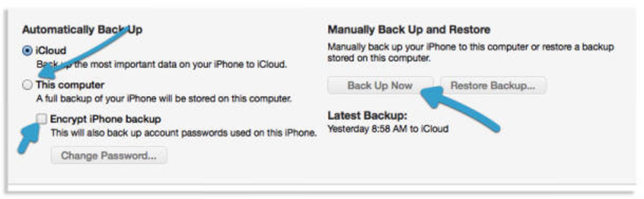Click the "A full backup of your iPhone" description
Image resolution: width=644 pixels, height=199 pixels.
[164, 98]
